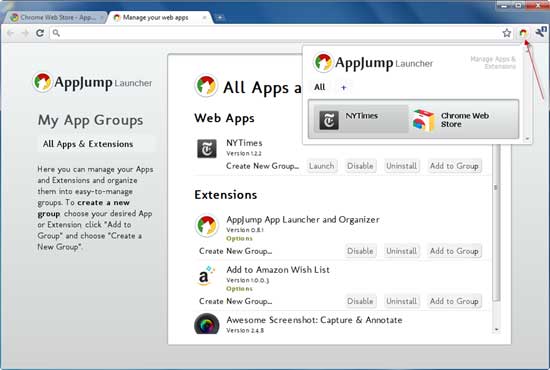
Task: Click the browser back arrow
Action: point(11,33)
